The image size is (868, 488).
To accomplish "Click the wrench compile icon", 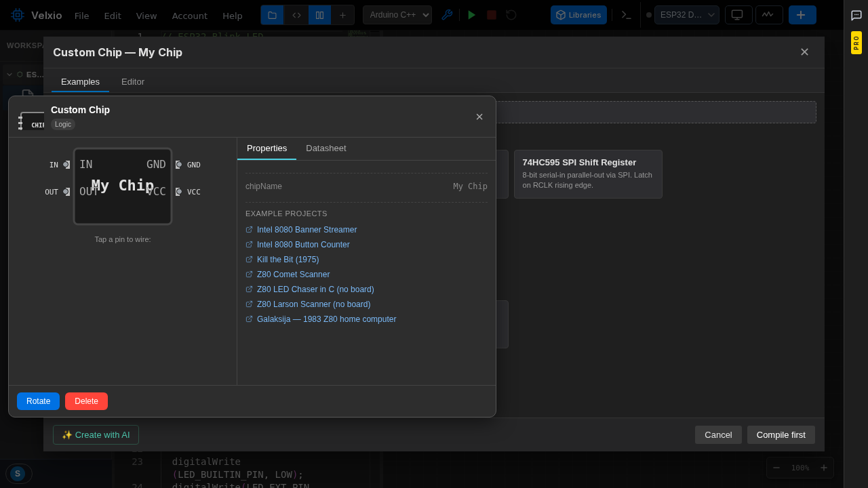I will [447, 15].
